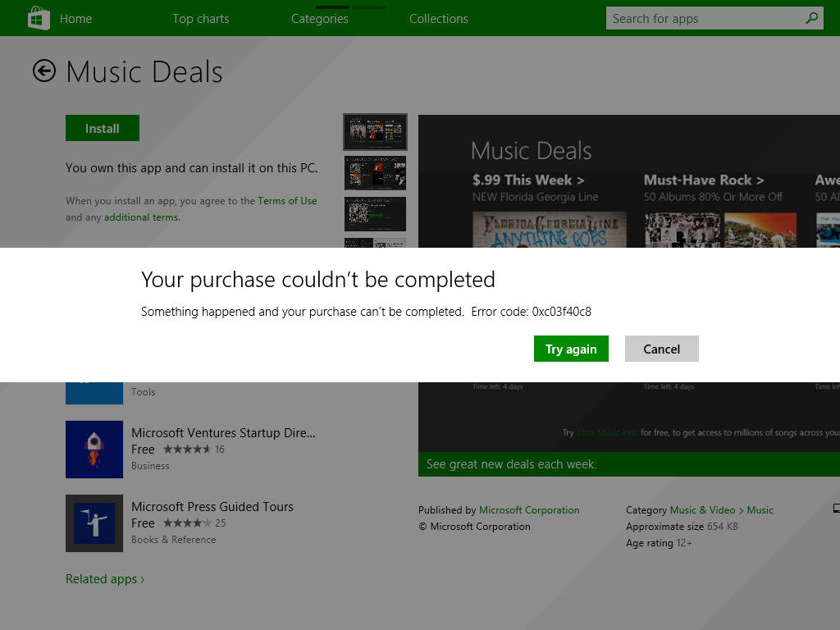
Task: Click the Tools category label
Action: [143, 392]
